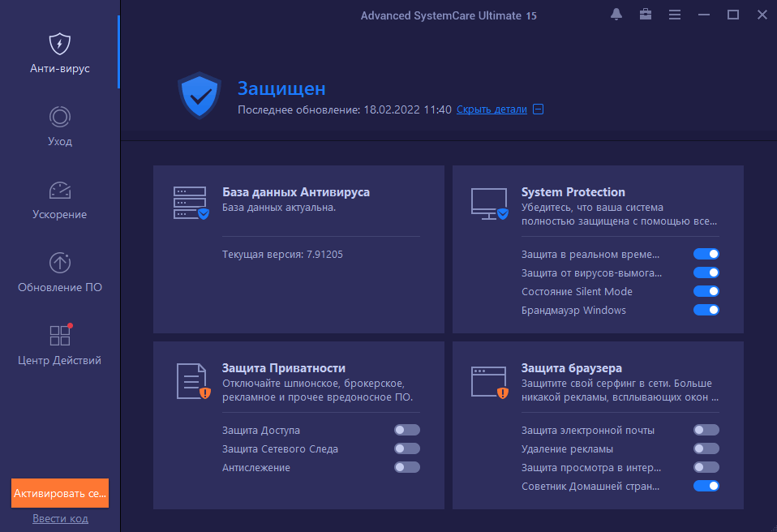Click the Удаление рекламы label
Viewport: 777px width, 532px height.
point(567,449)
